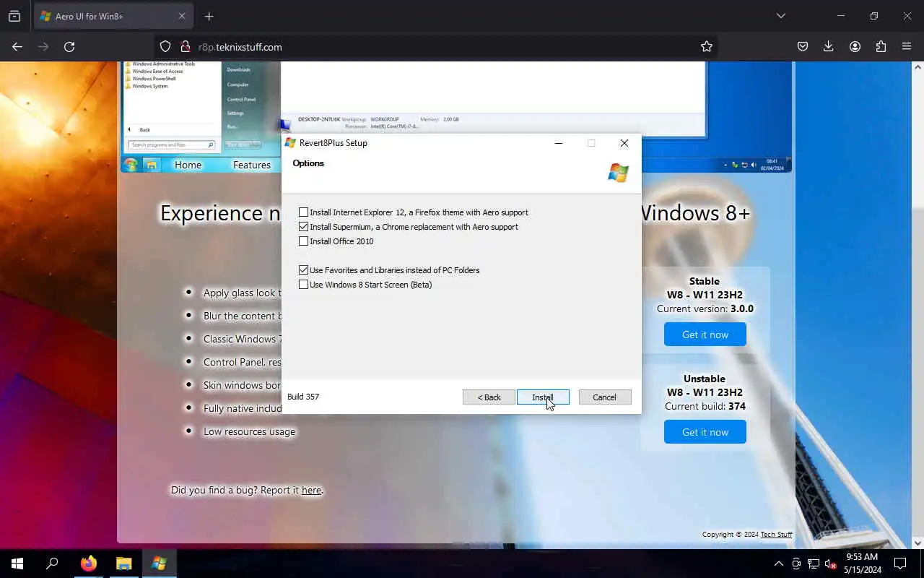This screenshot has width=924, height=578.
Task: View site connection info icon
Action: [185, 46]
